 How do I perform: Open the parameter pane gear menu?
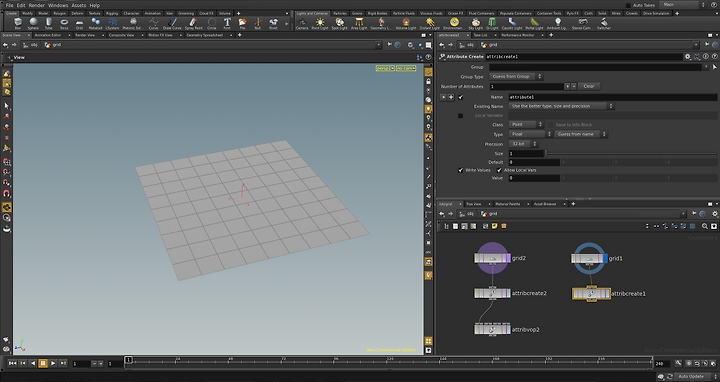pyautogui.click(x=687, y=56)
